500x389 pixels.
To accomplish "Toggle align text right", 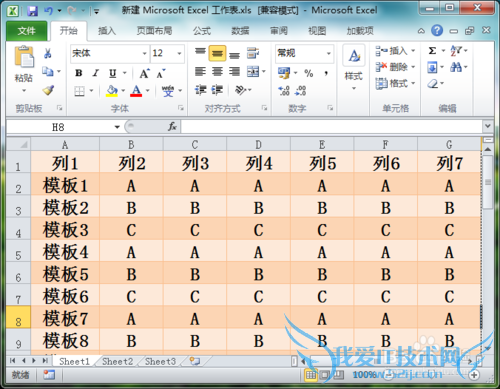I will 234,71.
